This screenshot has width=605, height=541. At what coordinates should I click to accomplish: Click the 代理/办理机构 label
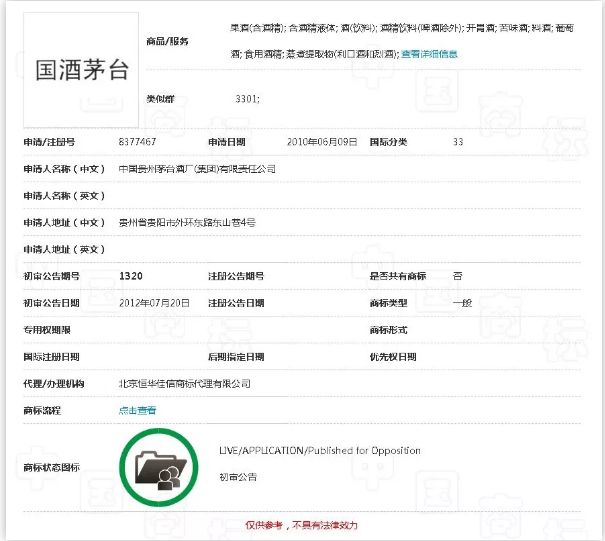click(54, 384)
